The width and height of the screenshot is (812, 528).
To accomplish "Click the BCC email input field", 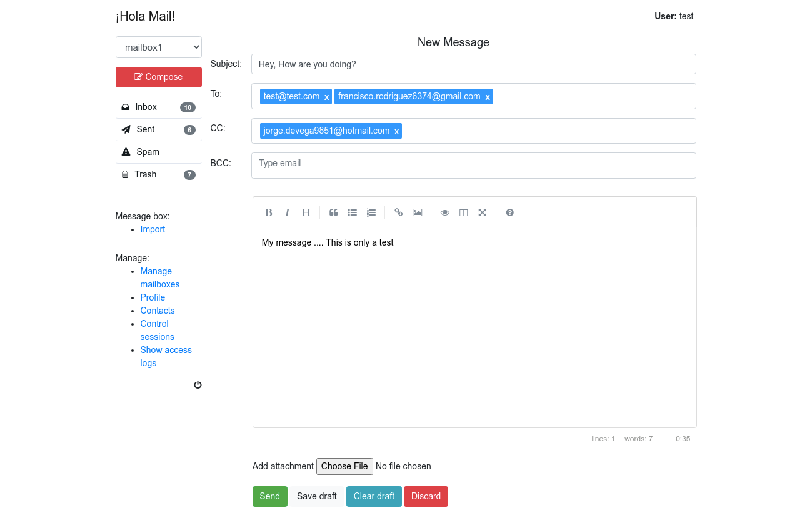I will click(473, 165).
